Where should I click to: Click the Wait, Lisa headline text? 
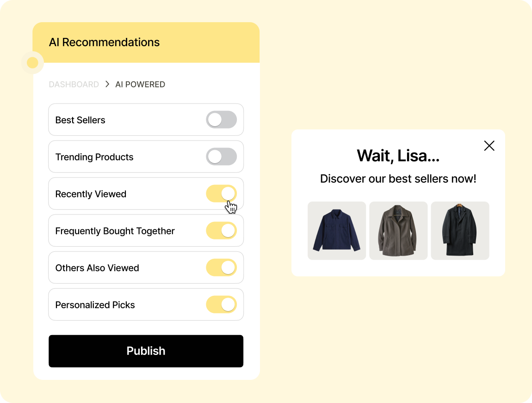tap(398, 156)
